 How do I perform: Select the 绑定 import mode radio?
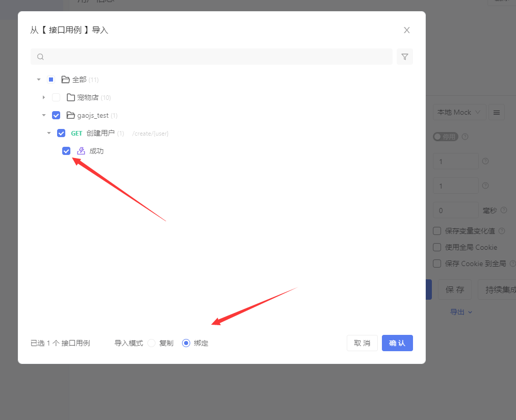click(186, 343)
